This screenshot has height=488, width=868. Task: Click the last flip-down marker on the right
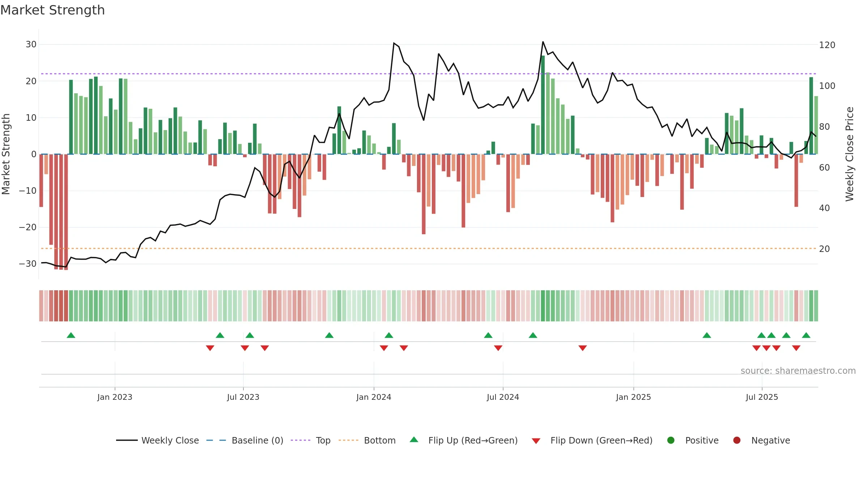tap(796, 348)
